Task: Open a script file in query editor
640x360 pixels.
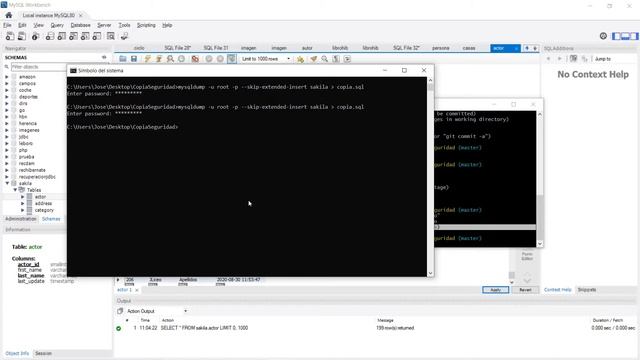Action: pos(122,59)
